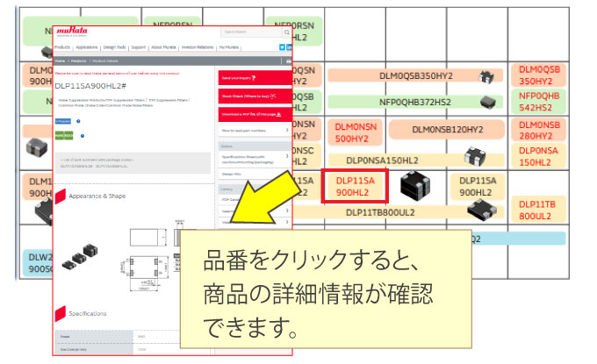Click component image next to DLM0QSB350HY2
The height and width of the screenshot is (364, 597).
pyautogui.click(x=485, y=76)
